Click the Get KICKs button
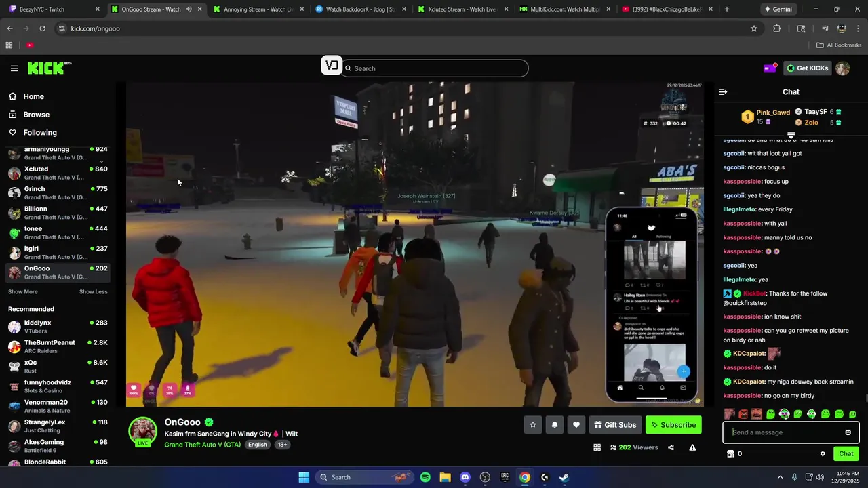 [806, 68]
